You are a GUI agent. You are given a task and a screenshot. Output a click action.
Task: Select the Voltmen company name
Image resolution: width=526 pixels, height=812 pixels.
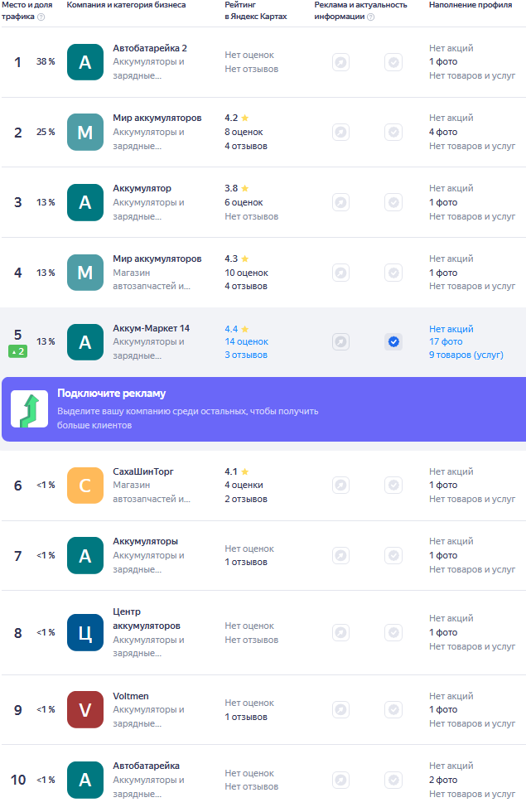pyautogui.click(x=131, y=696)
